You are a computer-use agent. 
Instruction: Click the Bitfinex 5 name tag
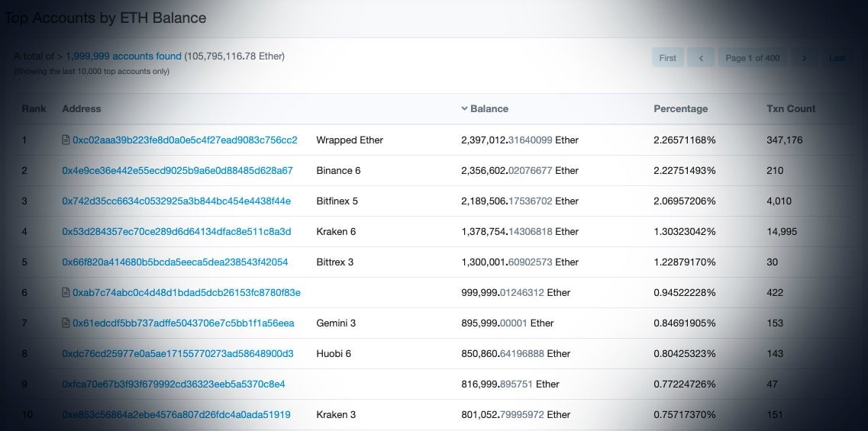(x=337, y=201)
